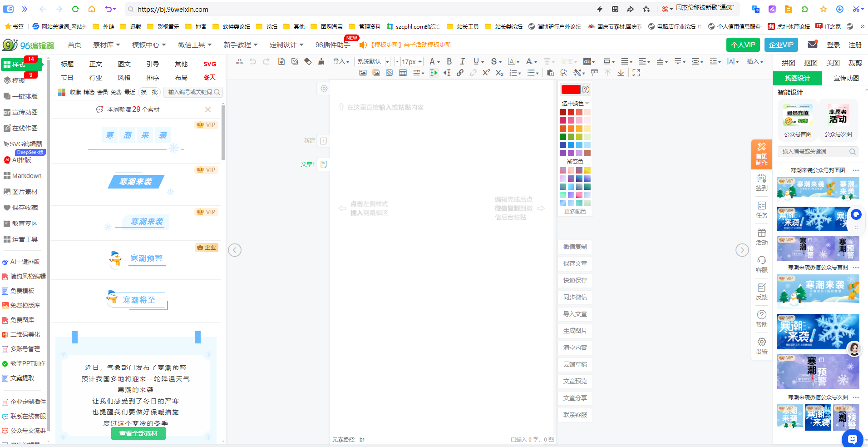Insert a table using the table icon
This screenshot has width=868, height=447.
pyautogui.click(x=403, y=73)
